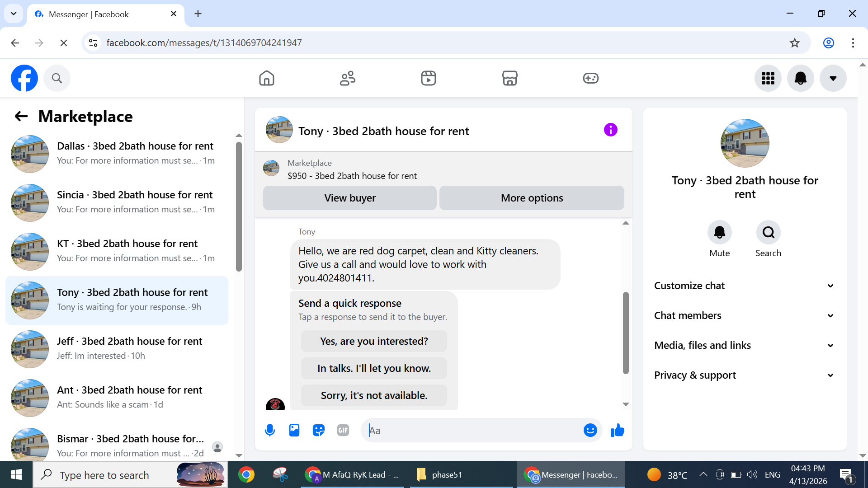Open the tab search dropdown arrow

click(x=14, y=14)
